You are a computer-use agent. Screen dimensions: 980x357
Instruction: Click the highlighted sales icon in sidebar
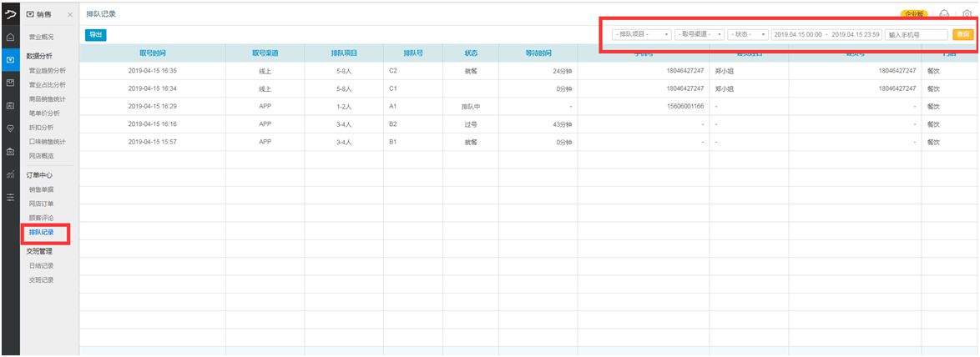[x=10, y=60]
